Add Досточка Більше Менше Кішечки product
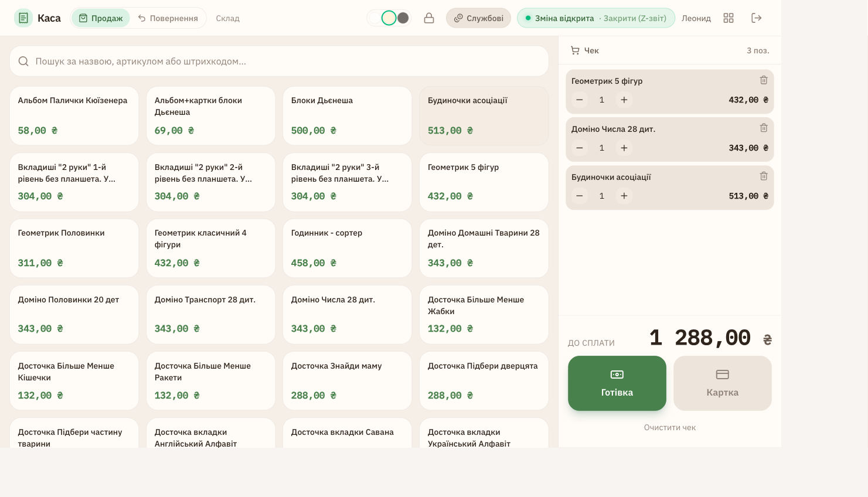Viewport: 868px width, 497px height. coord(74,381)
